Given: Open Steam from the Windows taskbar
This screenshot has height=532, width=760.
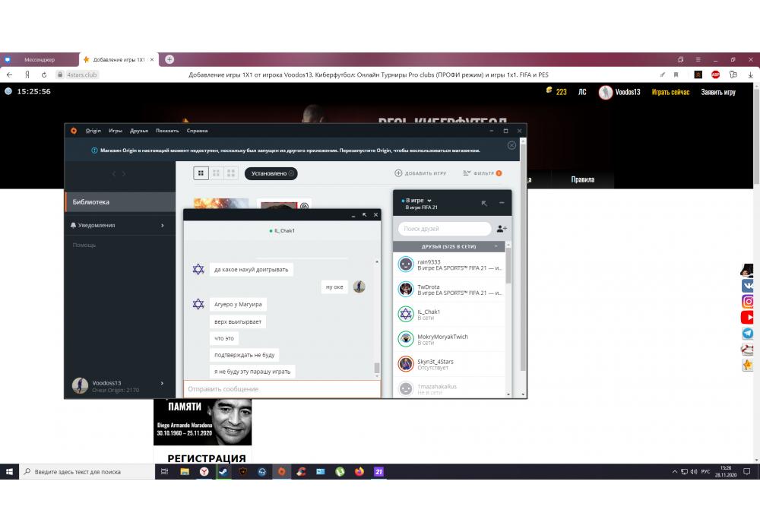Looking at the screenshot, I should [223, 472].
